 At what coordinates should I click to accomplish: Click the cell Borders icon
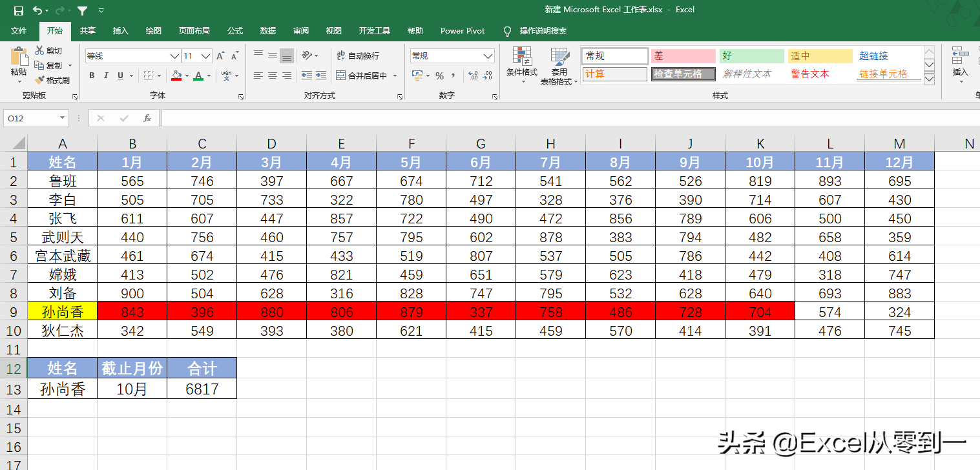(x=148, y=76)
